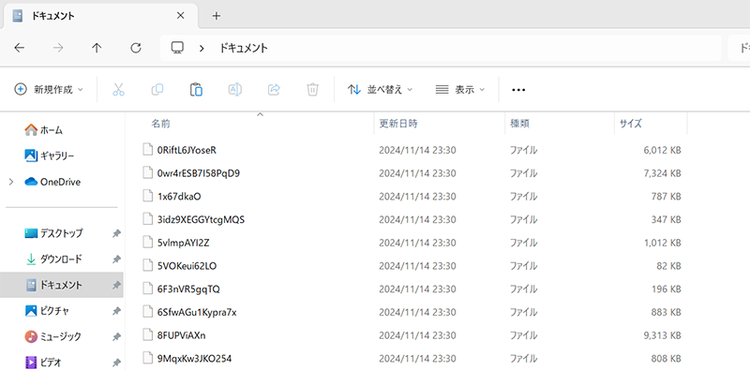Open ダウンロード in the sidebar
Image resolution: width=750 pixels, height=370 pixels.
coord(54,259)
